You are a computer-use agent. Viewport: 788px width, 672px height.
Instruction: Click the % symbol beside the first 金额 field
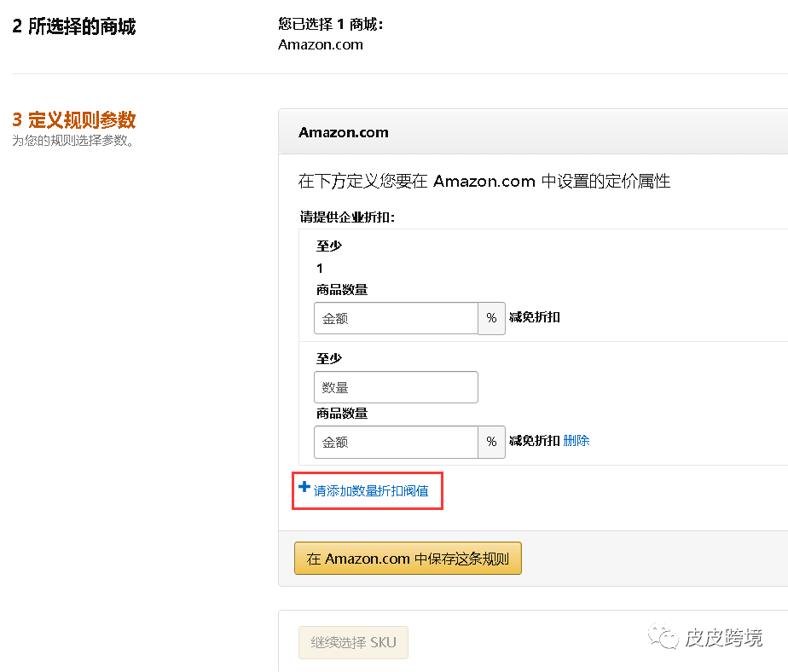(491, 318)
